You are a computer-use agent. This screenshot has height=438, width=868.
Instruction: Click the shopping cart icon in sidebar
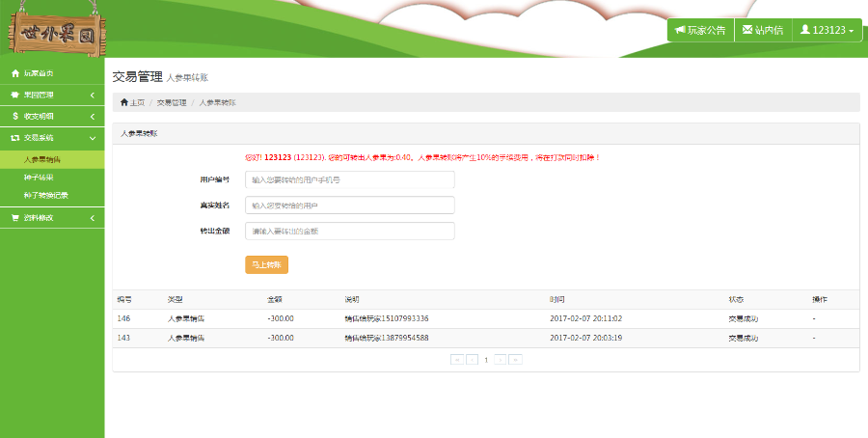point(15,218)
